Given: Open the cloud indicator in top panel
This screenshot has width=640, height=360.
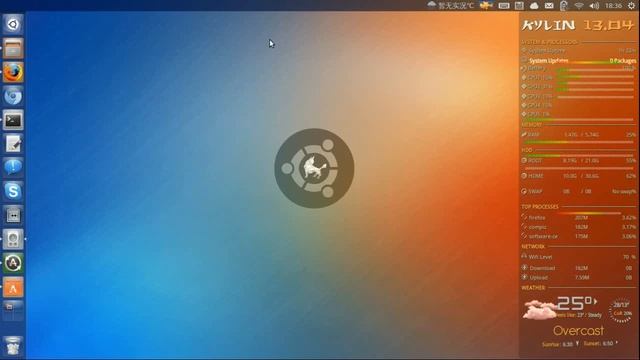Looking at the screenshot, I should pyautogui.click(x=534, y=6).
